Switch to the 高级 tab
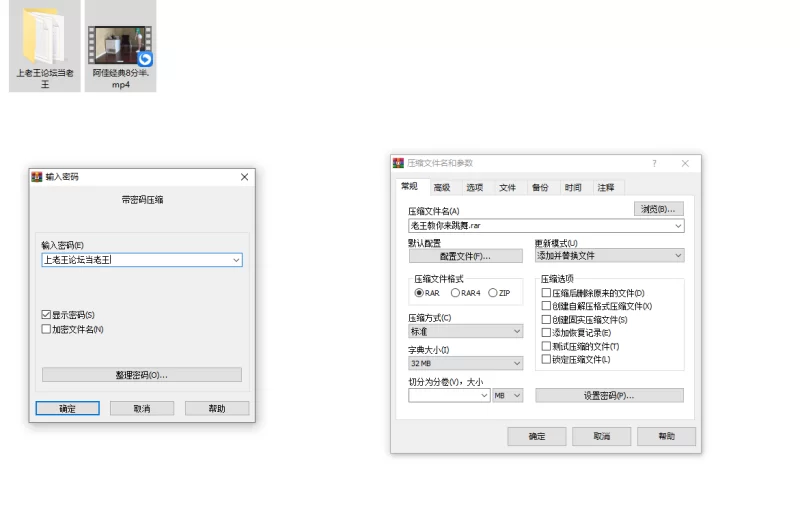 pos(441,187)
